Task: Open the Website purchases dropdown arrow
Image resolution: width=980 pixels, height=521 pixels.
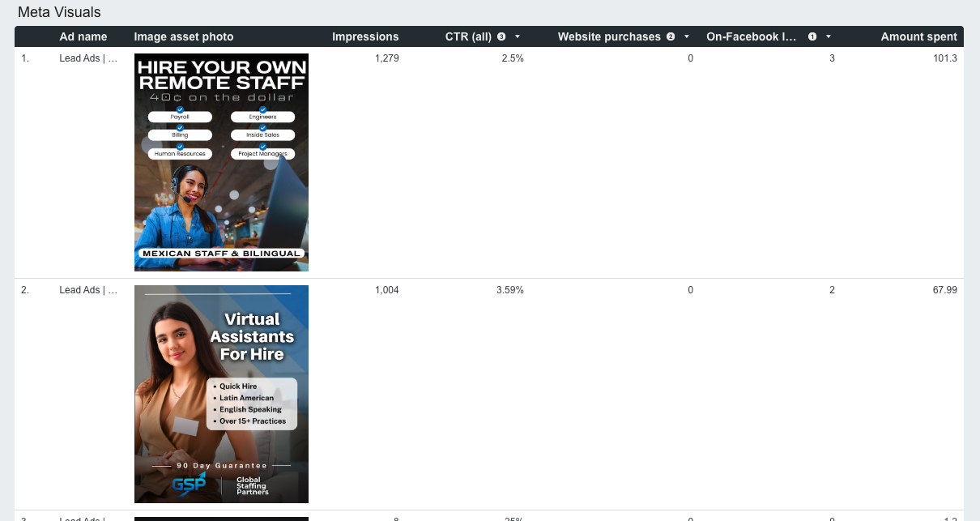Action: pyautogui.click(x=686, y=36)
